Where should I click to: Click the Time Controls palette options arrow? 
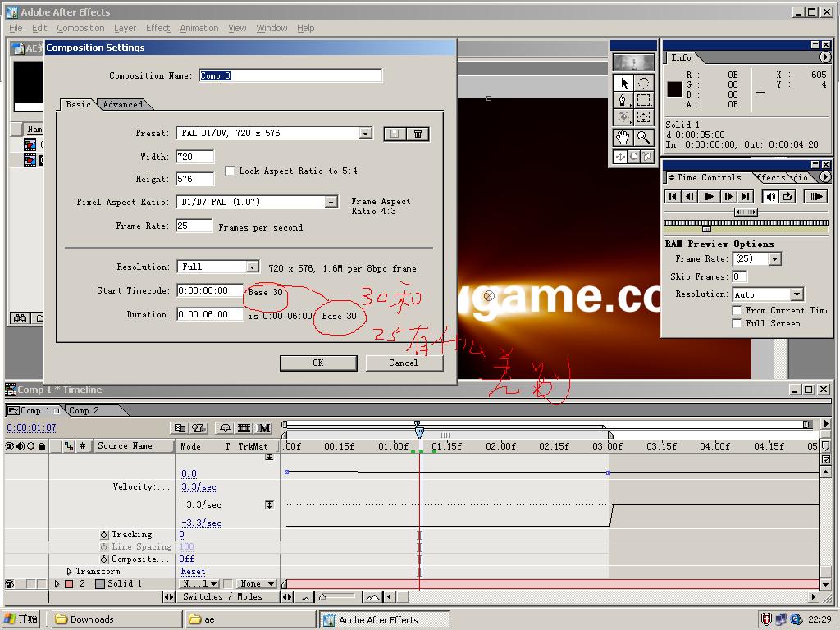pyautogui.click(x=825, y=177)
